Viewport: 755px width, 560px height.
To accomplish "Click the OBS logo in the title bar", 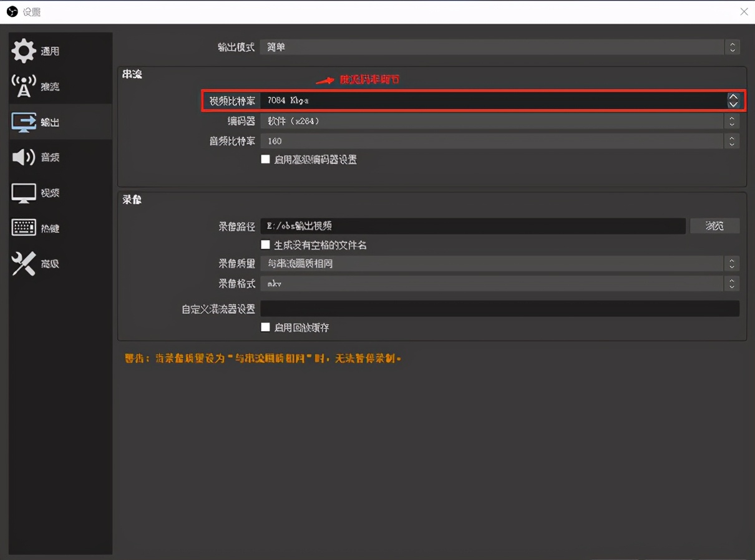I will (x=11, y=11).
